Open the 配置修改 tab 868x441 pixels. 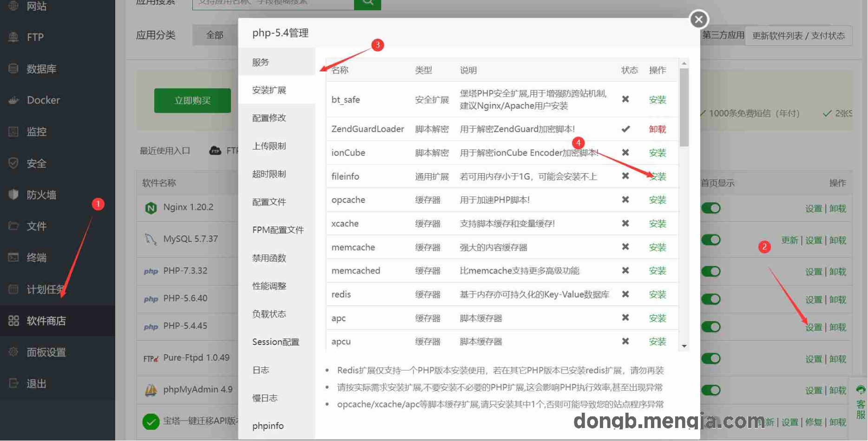(x=276, y=118)
